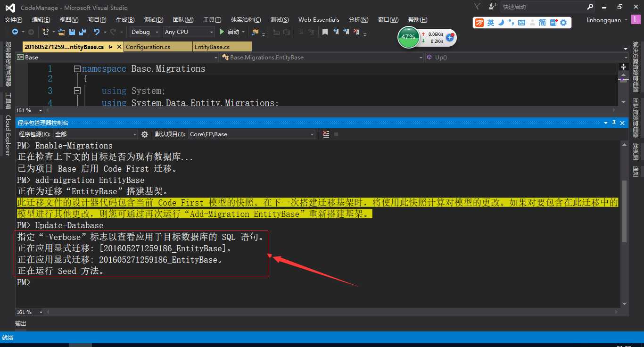Start debugging with the green play button
The height and width of the screenshot is (347, 644).
(223, 32)
